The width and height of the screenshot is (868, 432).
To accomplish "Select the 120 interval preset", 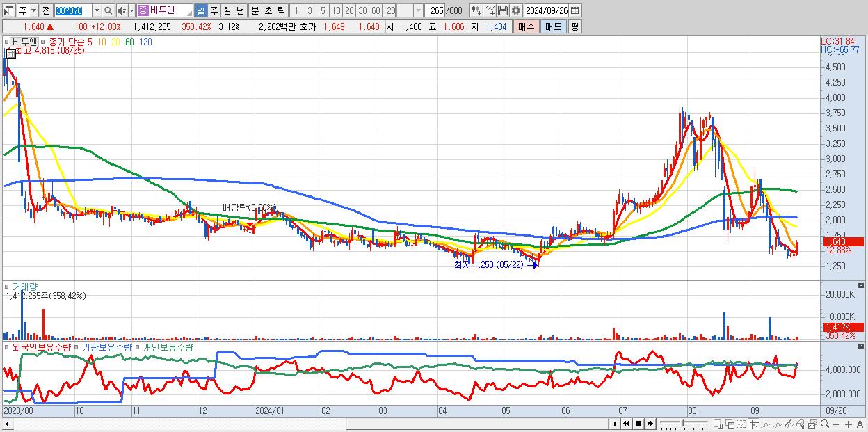I will click(389, 10).
